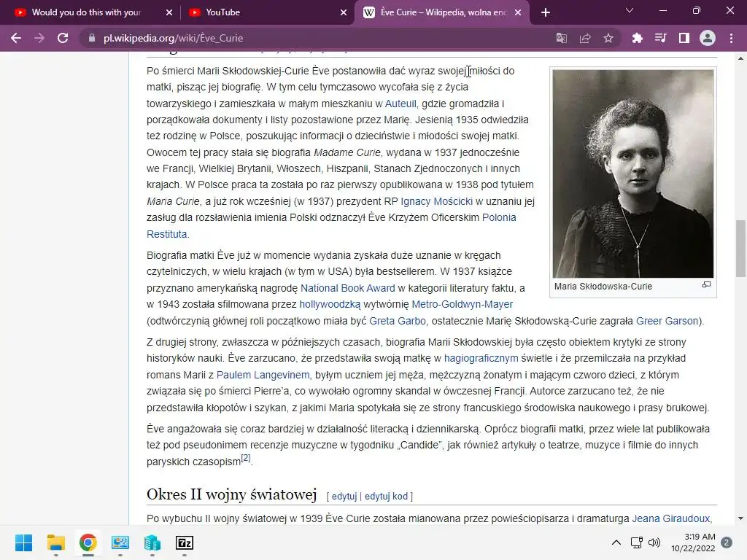Enlarge the Maria Skłodowska-Curie portrait photo
This screenshot has height=560, width=747.
(x=633, y=174)
